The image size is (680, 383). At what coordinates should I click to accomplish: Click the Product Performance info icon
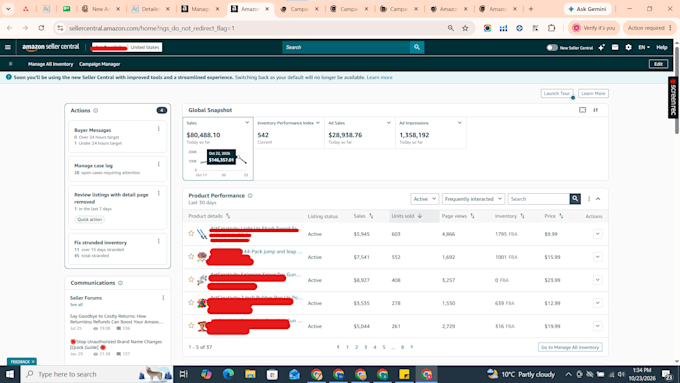250,196
